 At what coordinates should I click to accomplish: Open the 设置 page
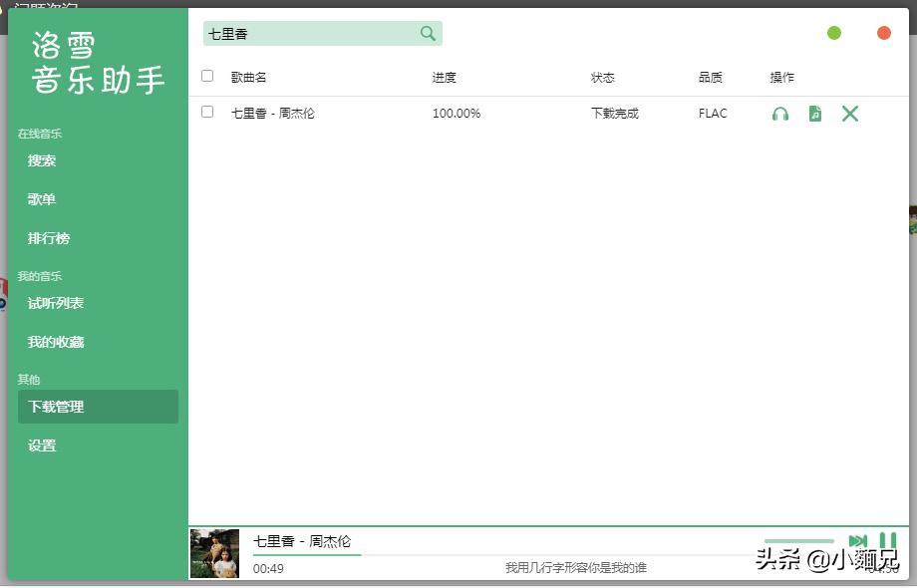41,445
